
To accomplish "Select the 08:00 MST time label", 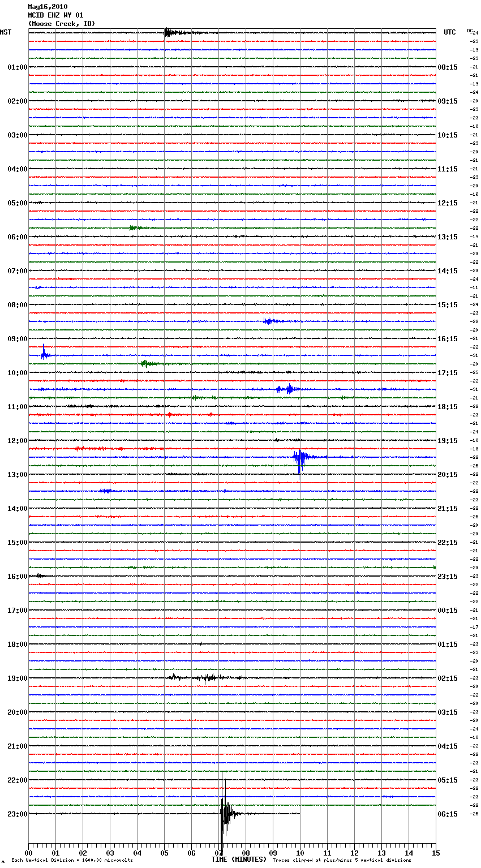I will (x=17, y=305).
